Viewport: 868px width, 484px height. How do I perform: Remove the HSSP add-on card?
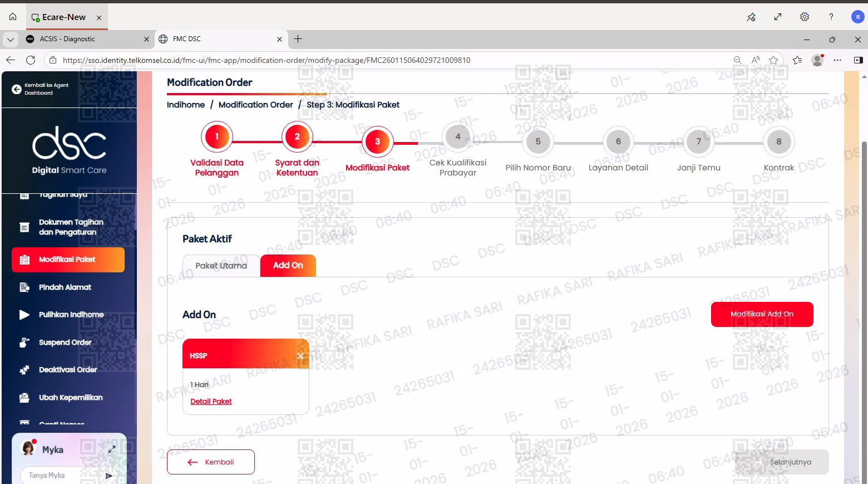300,356
